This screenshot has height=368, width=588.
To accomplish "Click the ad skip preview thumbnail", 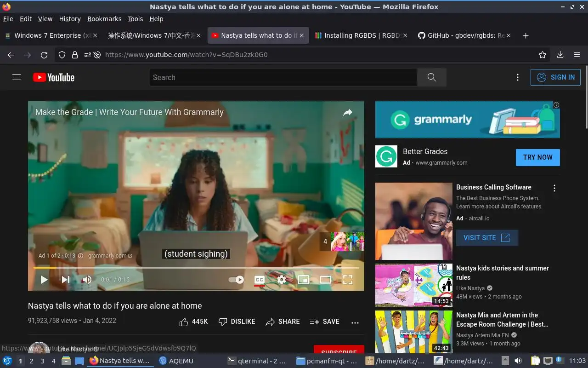I will tap(342, 241).
